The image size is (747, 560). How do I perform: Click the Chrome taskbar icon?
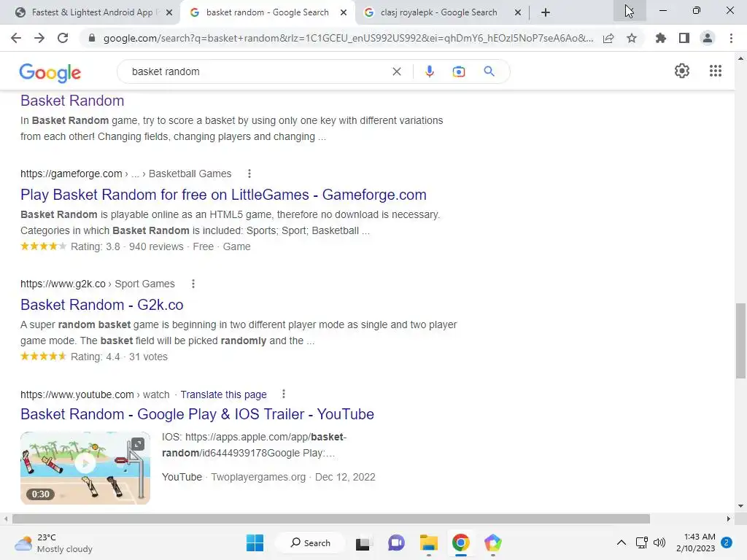click(x=461, y=542)
